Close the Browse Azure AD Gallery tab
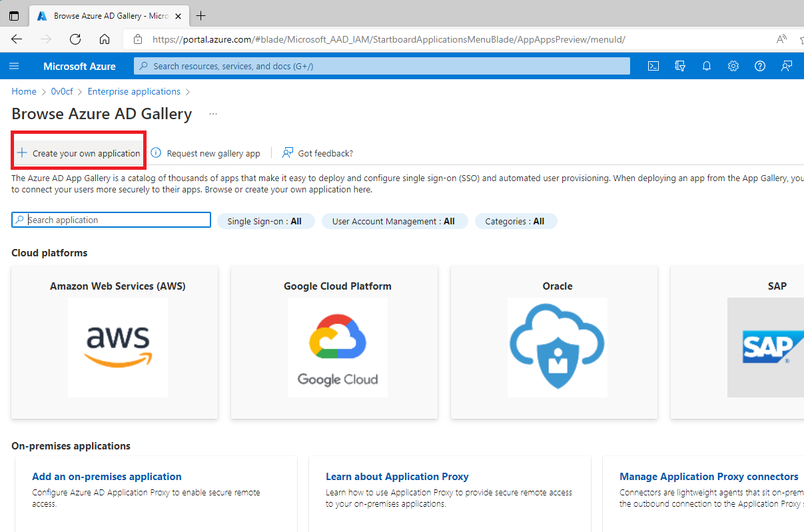This screenshot has height=532, width=804. 178,15
